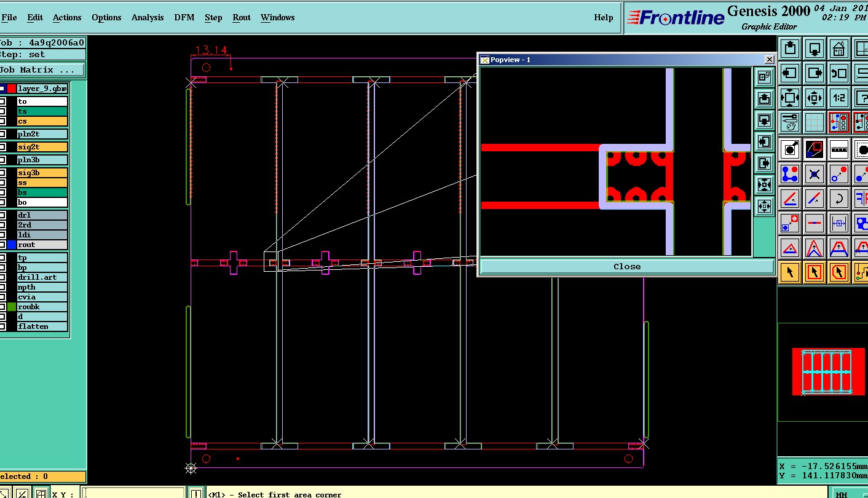The width and height of the screenshot is (868, 498).
Task: Select the rectangle area selection tool
Action: pos(815,272)
